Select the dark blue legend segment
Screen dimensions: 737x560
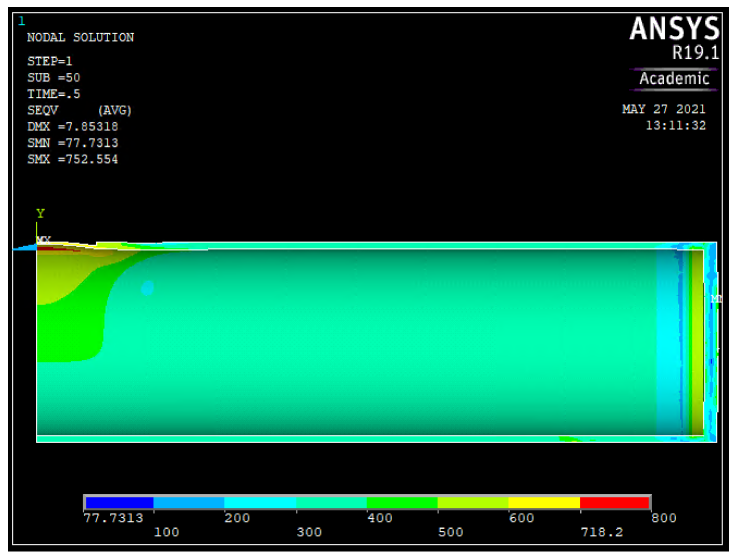[x=120, y=503]
